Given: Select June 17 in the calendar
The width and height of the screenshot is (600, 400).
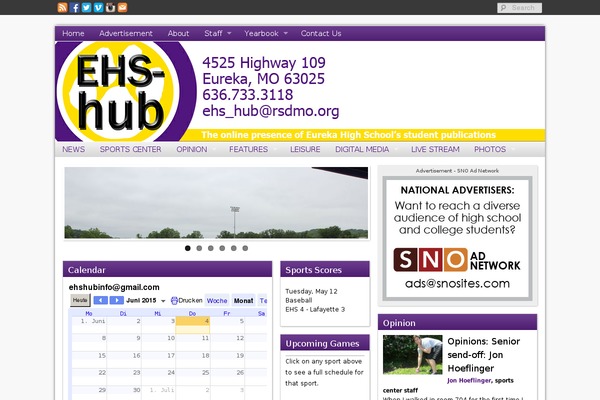Looking at the screenshot, I should 158,359.
